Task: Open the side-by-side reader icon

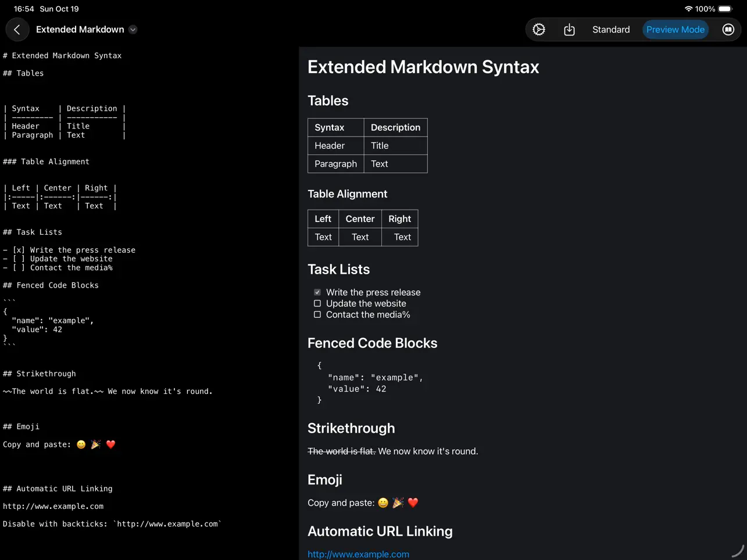Action: pos(728,30)
